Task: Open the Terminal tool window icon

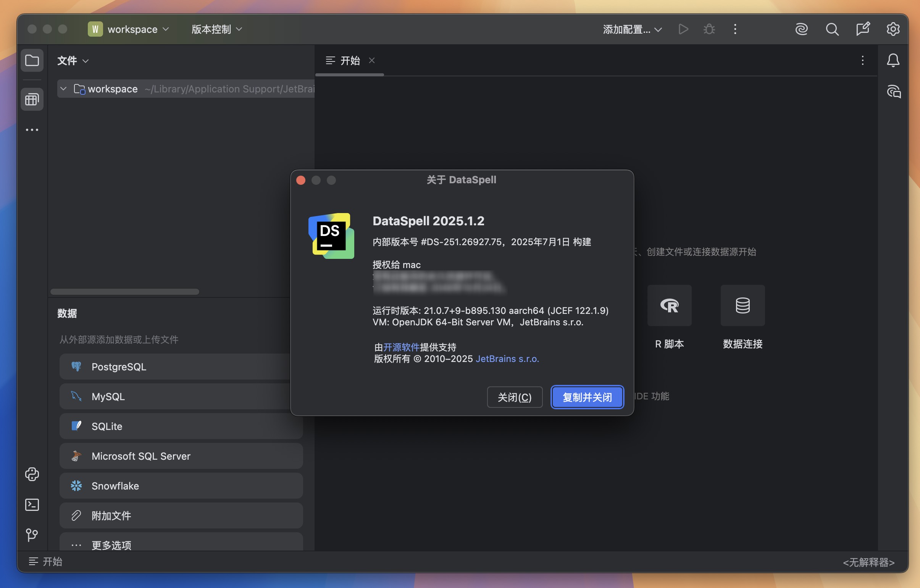Action: tap(32, 504)
